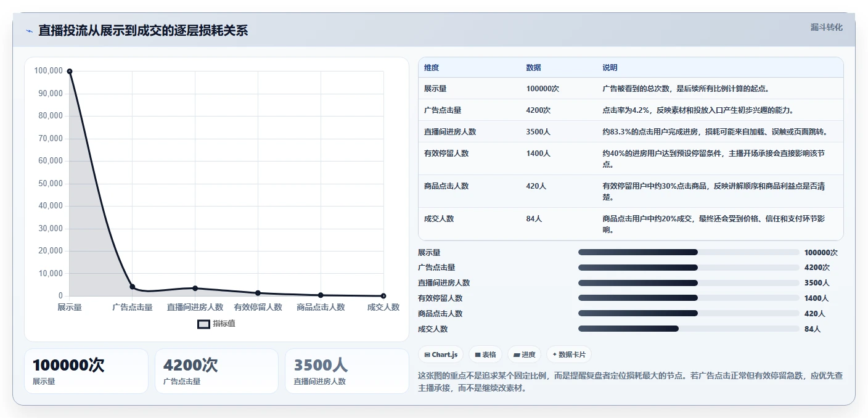Click the 维度 column header
This screenshot has height=418, width=868.
tap(432, 68)
